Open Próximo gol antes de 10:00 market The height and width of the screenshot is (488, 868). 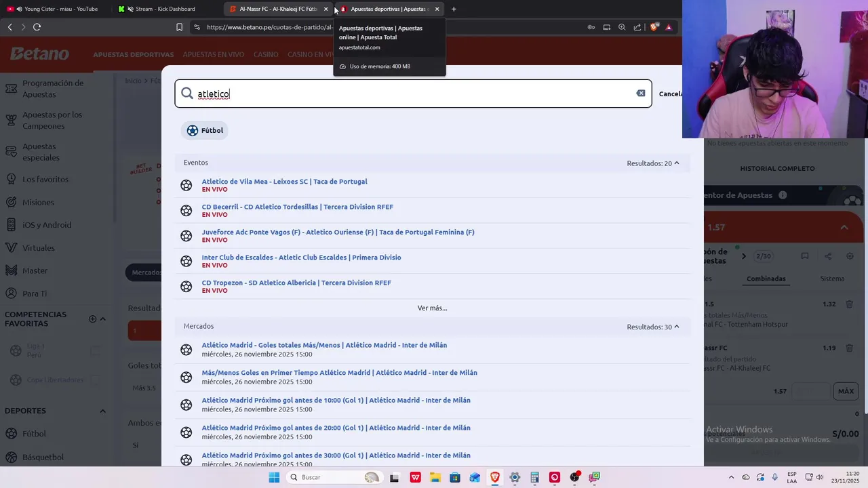click(x=336, y=401)
